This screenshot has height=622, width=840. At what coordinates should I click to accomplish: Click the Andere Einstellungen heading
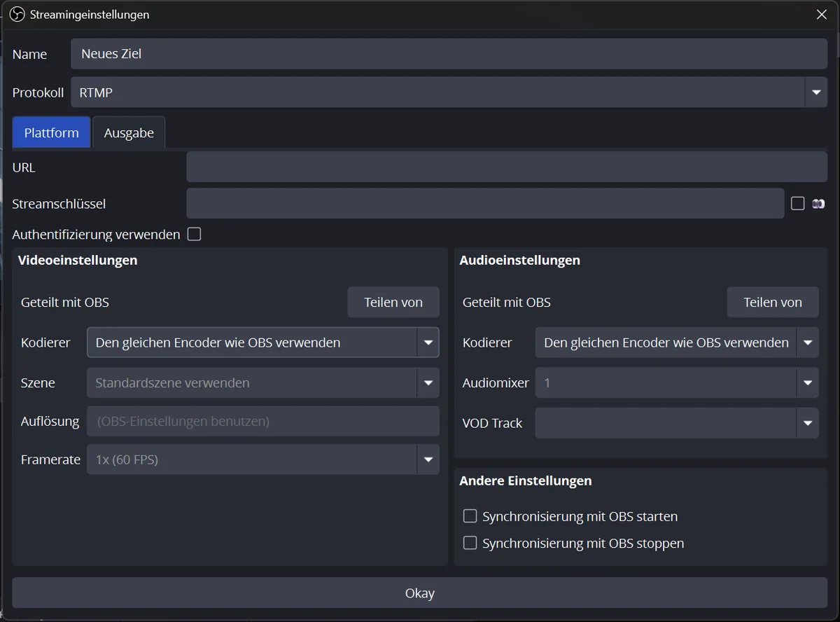526,481
